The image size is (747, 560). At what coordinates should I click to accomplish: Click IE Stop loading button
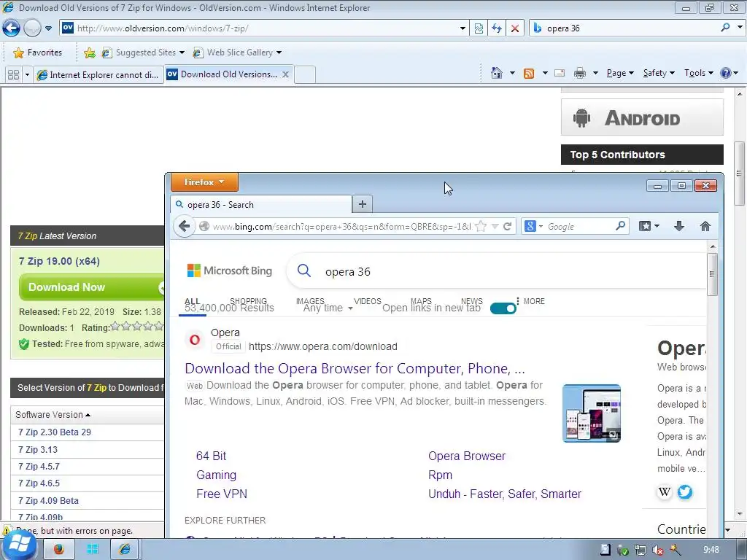click(515, 28)
